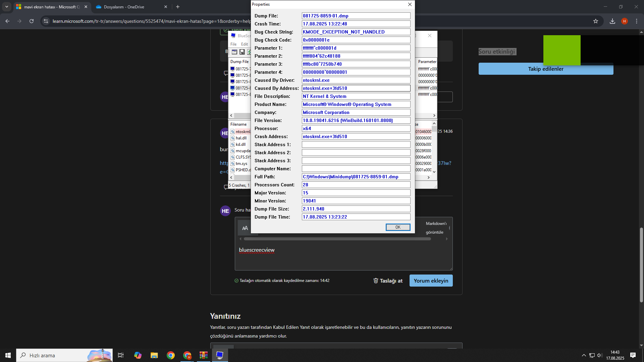
Task: Click OK in the Properties dialog
Action: click(398, 227)
